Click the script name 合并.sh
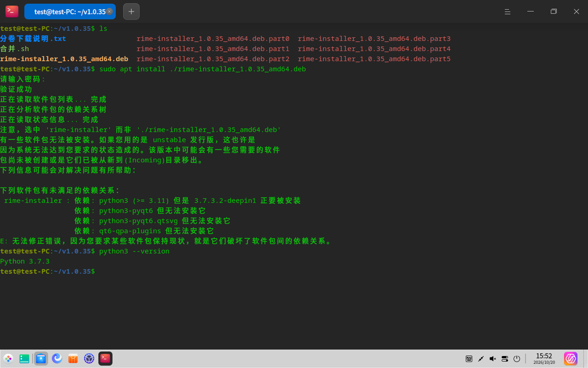This screenshot has height=368, width=588. [x=15, y=49]
